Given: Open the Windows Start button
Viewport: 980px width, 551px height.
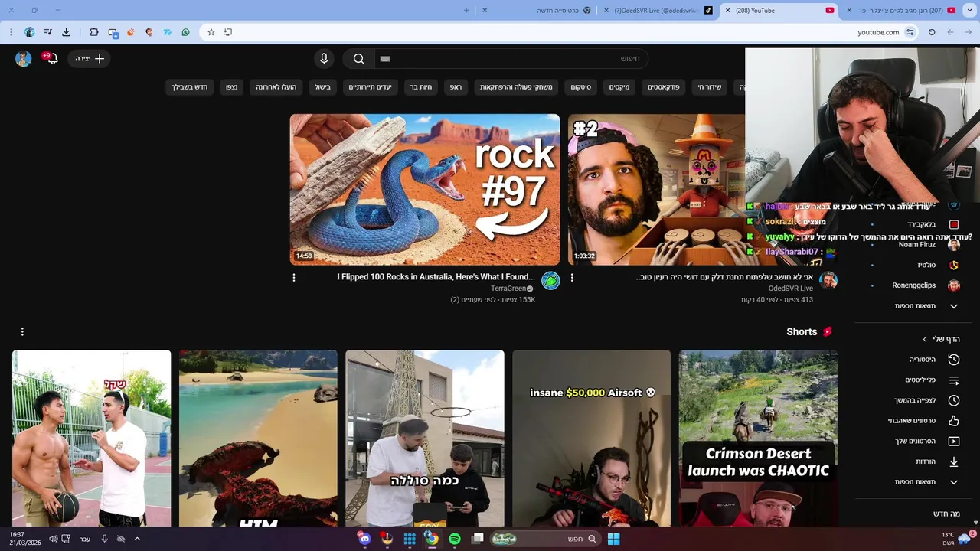Looking at the screenshot, I should (613, 539).
